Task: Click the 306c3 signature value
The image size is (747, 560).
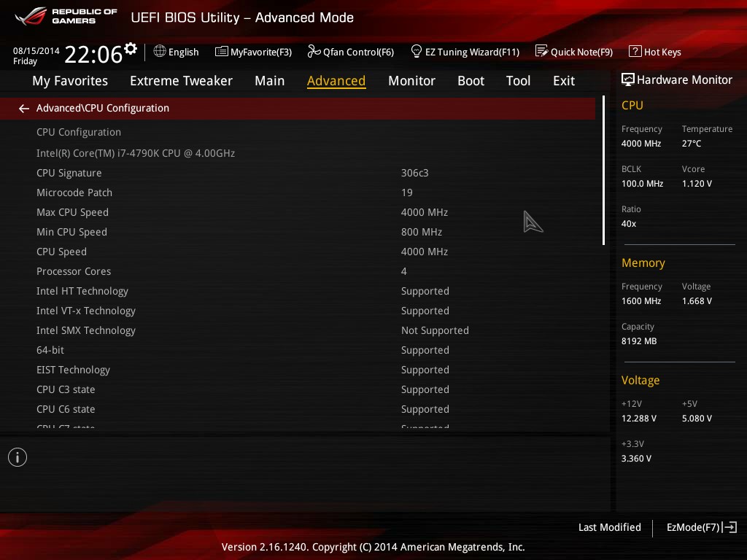Action: [x=414, y=173]
